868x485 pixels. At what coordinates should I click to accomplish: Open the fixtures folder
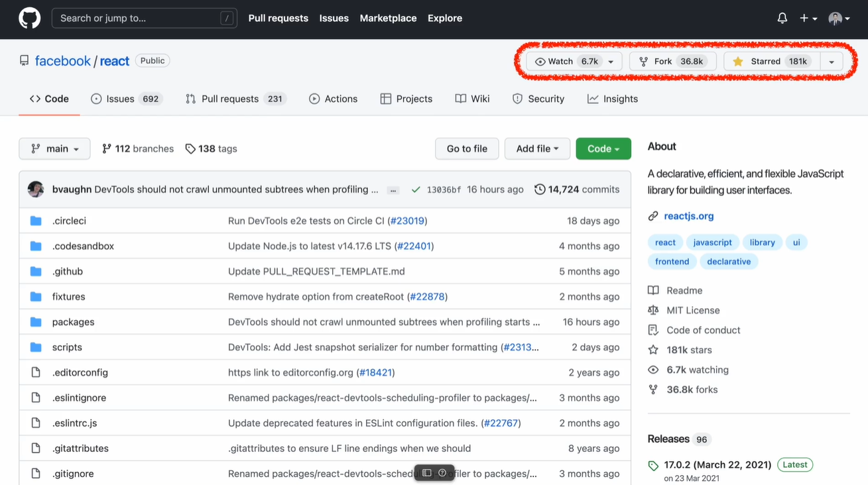(69, 296)
